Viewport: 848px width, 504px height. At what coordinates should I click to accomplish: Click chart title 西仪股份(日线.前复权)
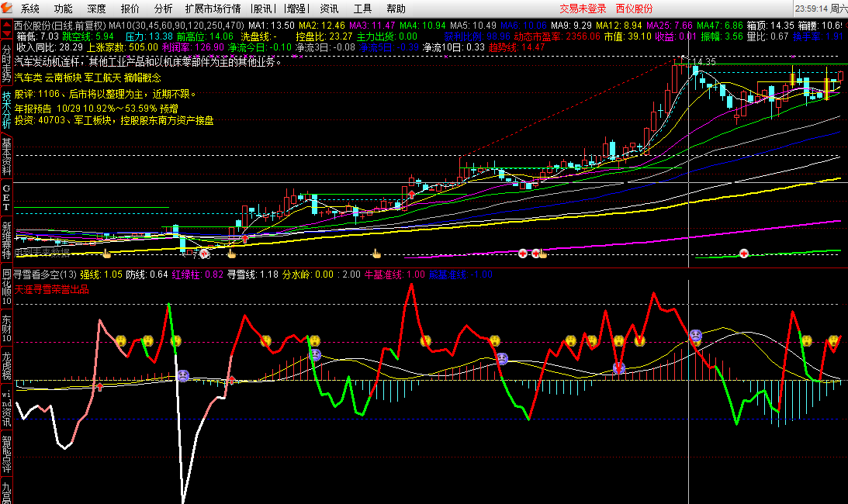tap(60, 26)
